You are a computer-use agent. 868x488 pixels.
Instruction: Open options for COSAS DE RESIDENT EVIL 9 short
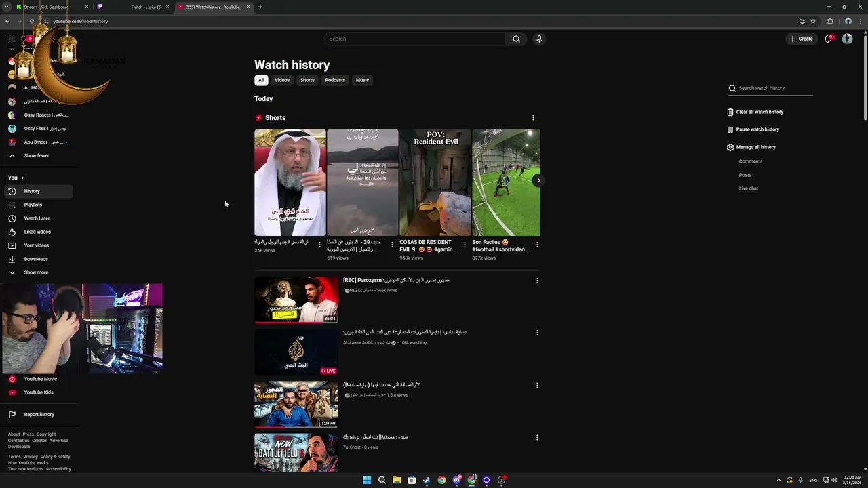465,245
